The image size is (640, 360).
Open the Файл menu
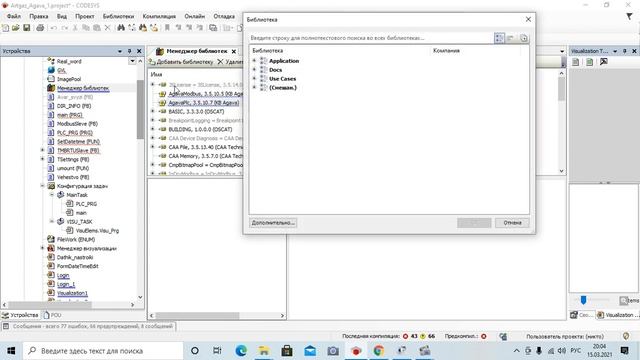pos(14,16)
